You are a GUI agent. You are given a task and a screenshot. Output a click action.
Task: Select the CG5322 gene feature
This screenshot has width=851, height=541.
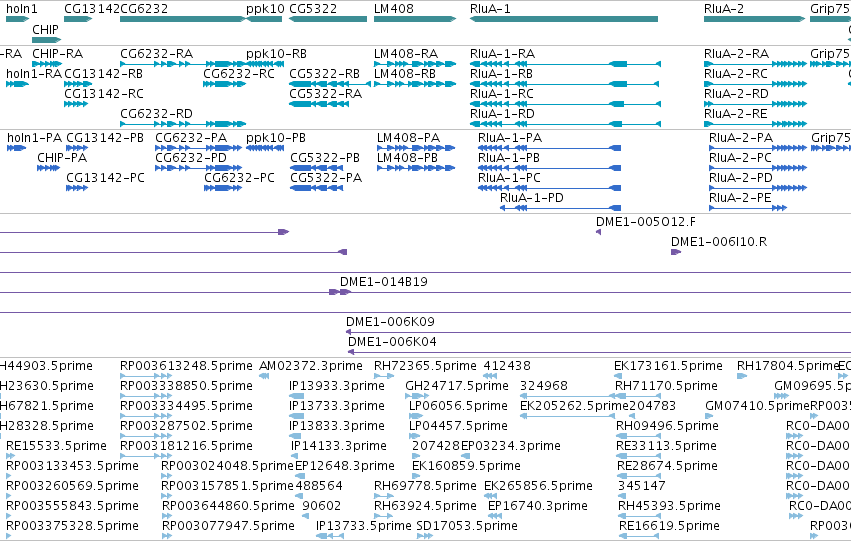point(328,19)
